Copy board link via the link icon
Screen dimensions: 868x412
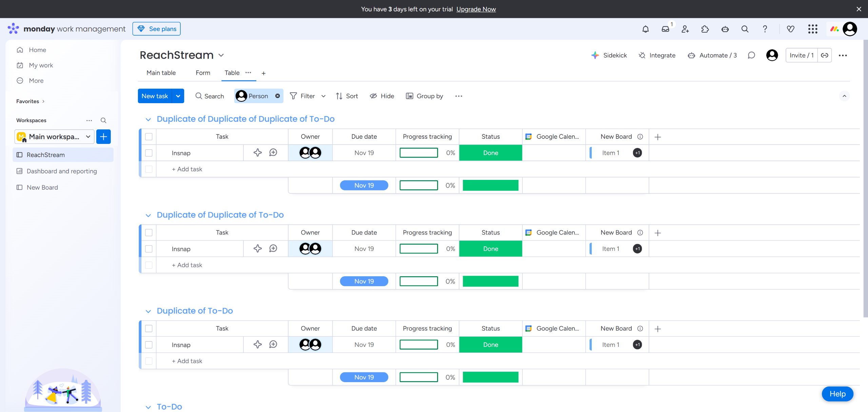[x=825, y=55]
